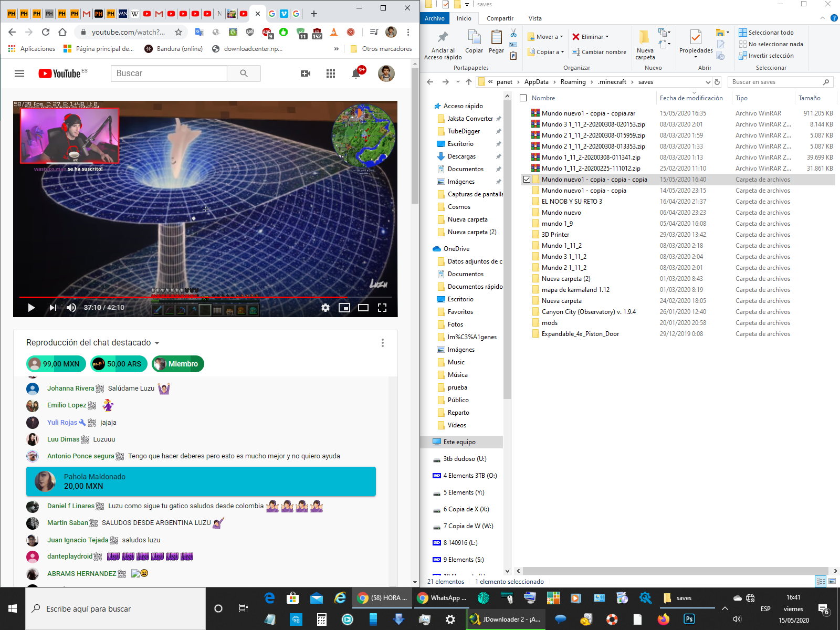This screenshot has width=840, height=630.
Task: Uncheck the selected Mundo nuevo1 copia folder
Action: (x=527, y=180)
